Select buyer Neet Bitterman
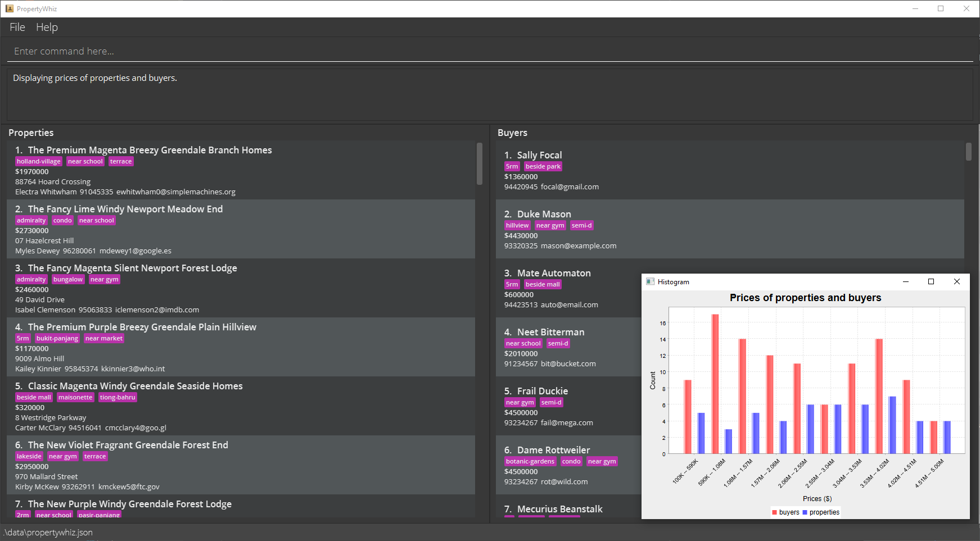Screen dimensions: 980x541 (568, 347)
